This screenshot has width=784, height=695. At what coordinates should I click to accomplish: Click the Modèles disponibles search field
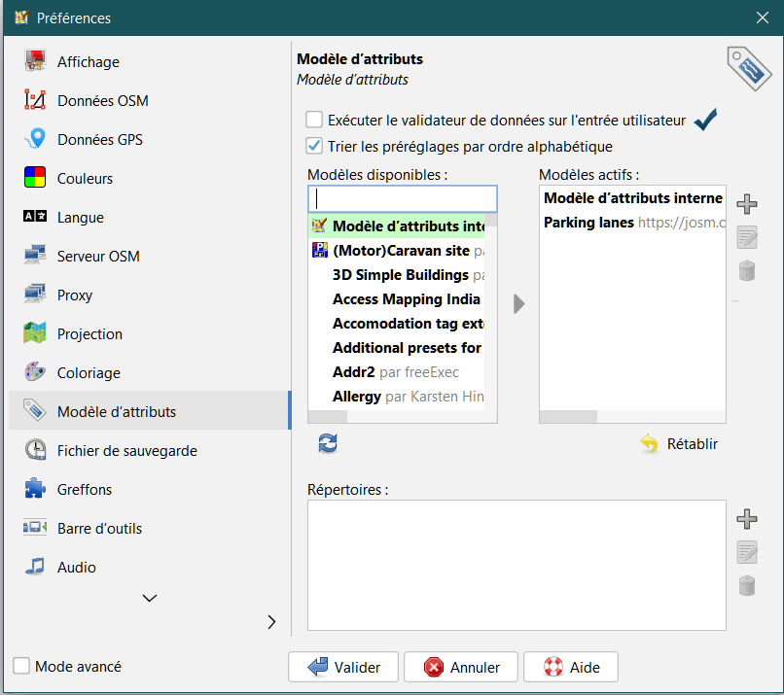tap(402, 199)
